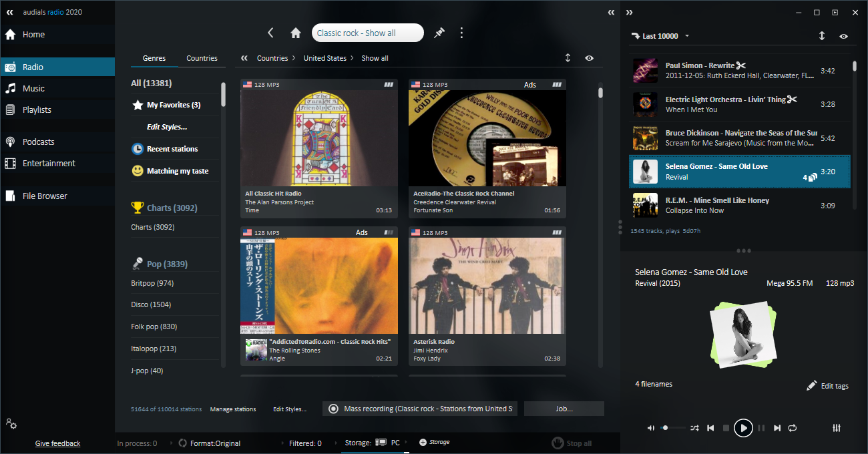
Task: Collapse the left navigation sidebar
Action: tap(10, 12)
